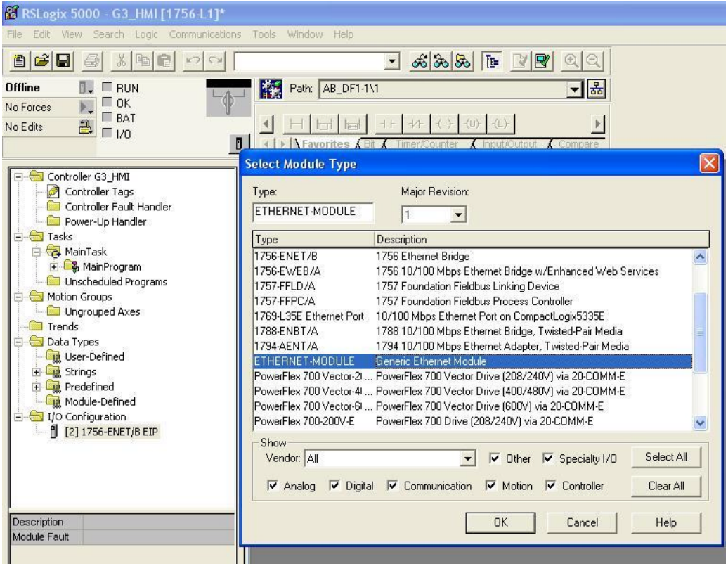Toggle the Specialty I/O checkbox
This screenshot has height=566, width=728.
548,458
